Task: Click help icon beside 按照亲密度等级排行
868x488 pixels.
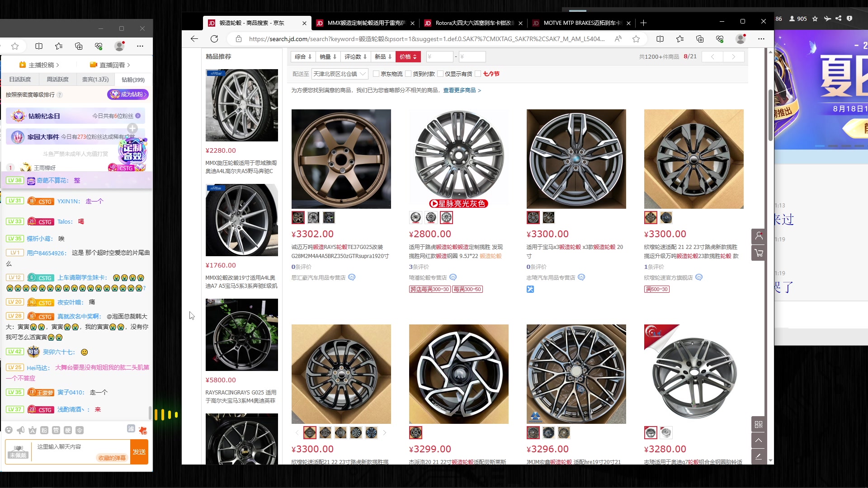Action: [60, 95]
